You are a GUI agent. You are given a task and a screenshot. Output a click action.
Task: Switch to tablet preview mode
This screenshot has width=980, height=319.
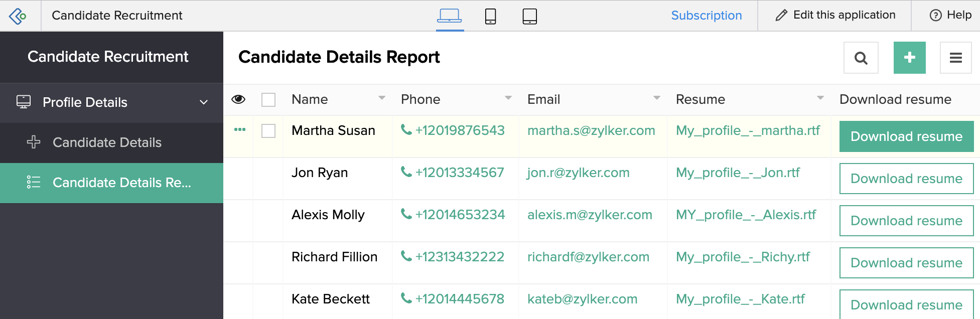[529, 16]
